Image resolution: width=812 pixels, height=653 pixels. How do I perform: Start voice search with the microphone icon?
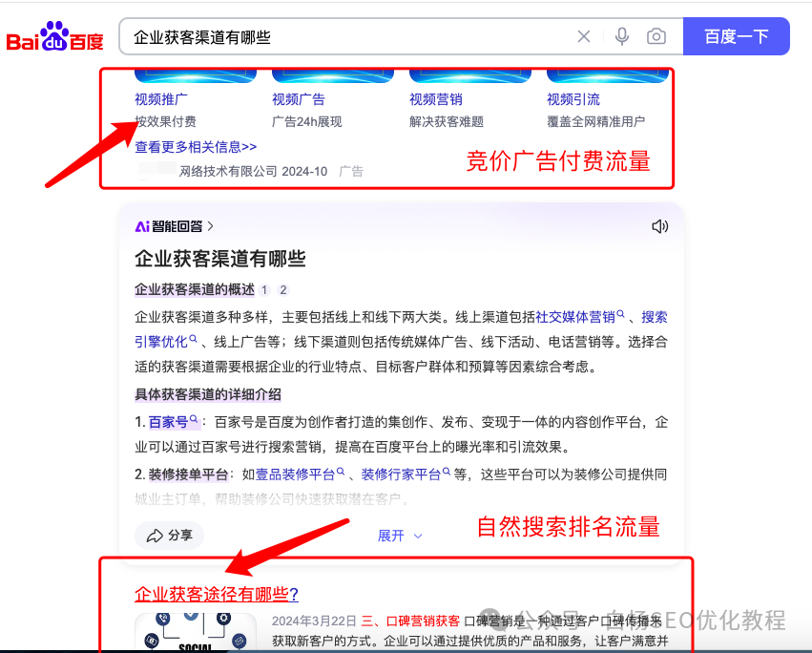621,36
